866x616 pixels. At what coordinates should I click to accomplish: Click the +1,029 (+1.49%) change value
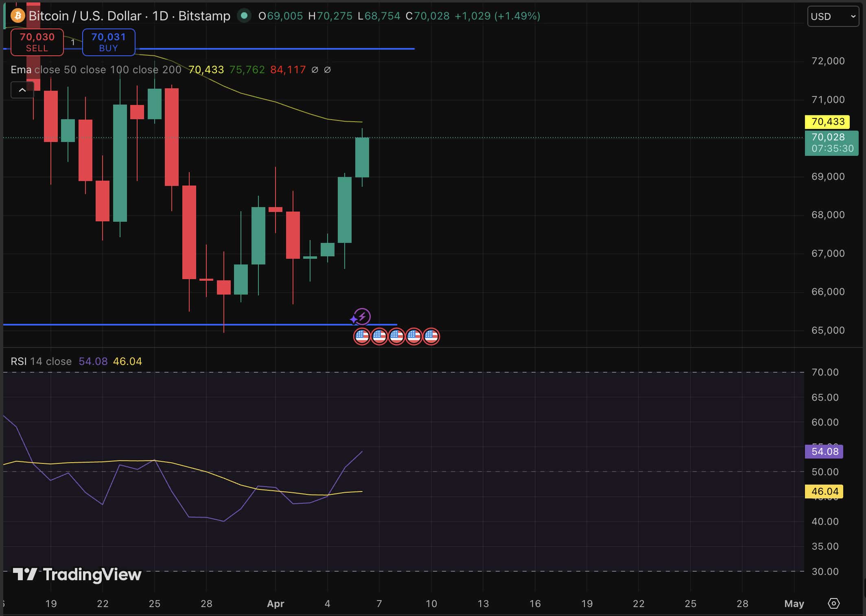coord(497,16)
